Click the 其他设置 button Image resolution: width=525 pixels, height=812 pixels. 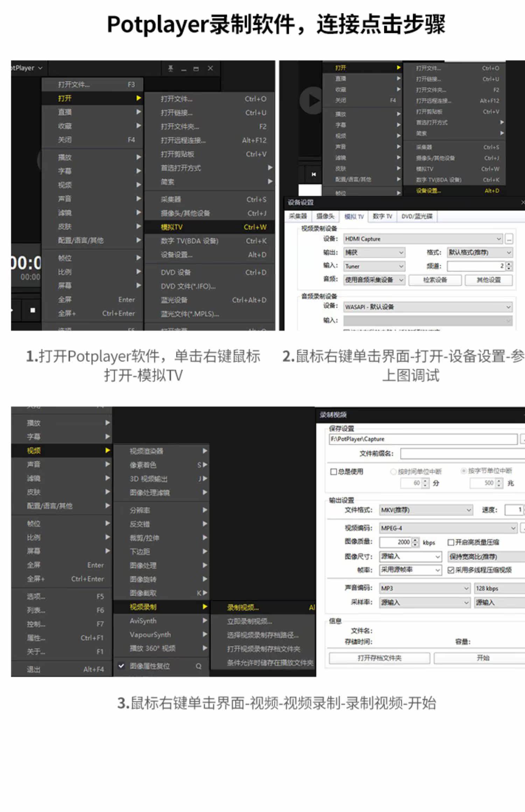tap(489, 280)
